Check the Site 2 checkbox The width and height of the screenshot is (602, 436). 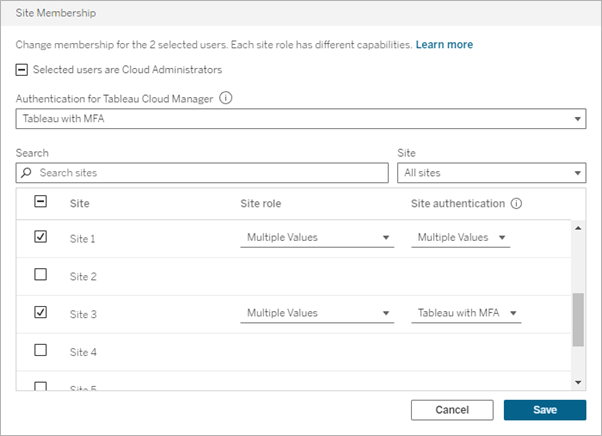coord(41,275)
